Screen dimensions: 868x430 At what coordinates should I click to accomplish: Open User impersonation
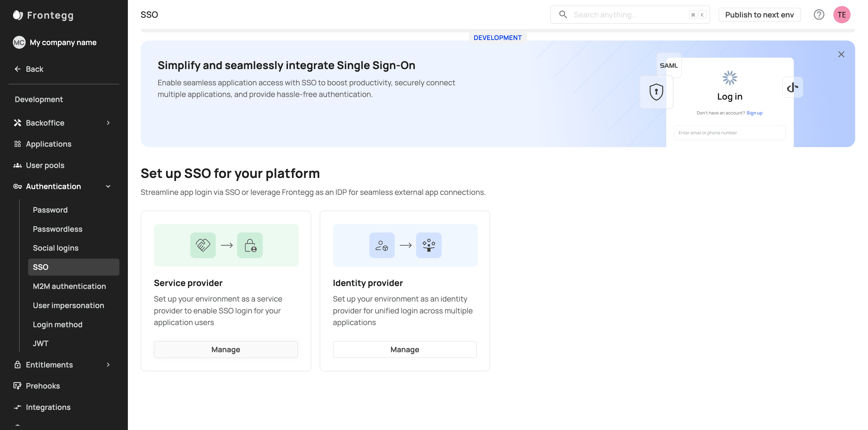click(68, 305)
